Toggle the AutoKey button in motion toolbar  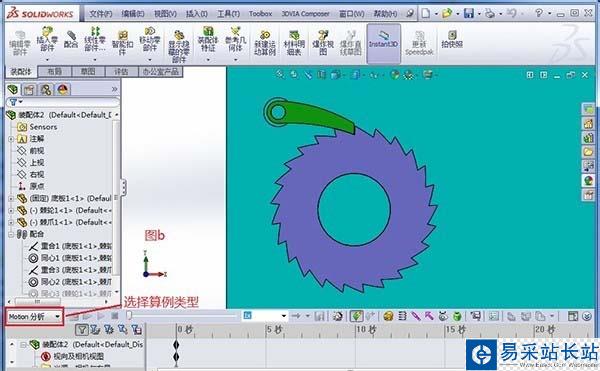coord(356,316)
